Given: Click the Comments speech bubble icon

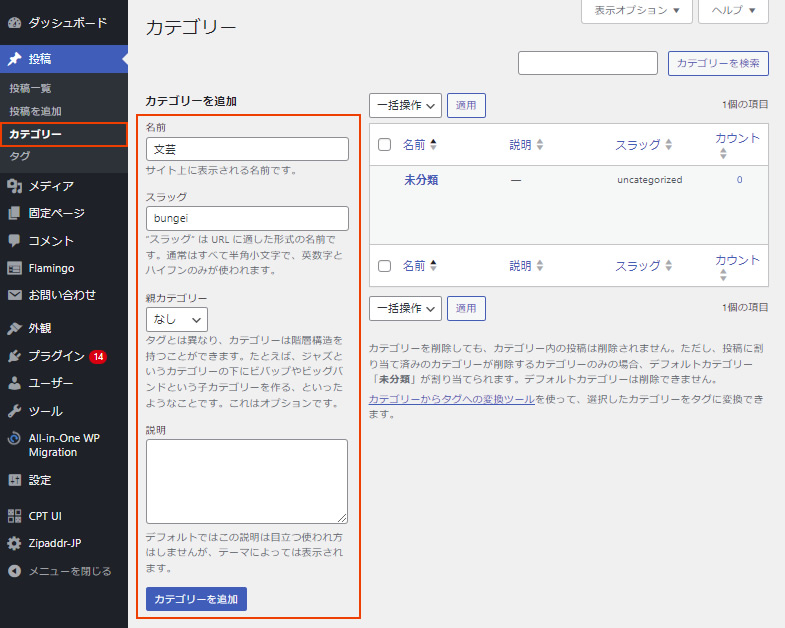Looking at the screenshot, I should pyautogui.click(x=14, y=241).
